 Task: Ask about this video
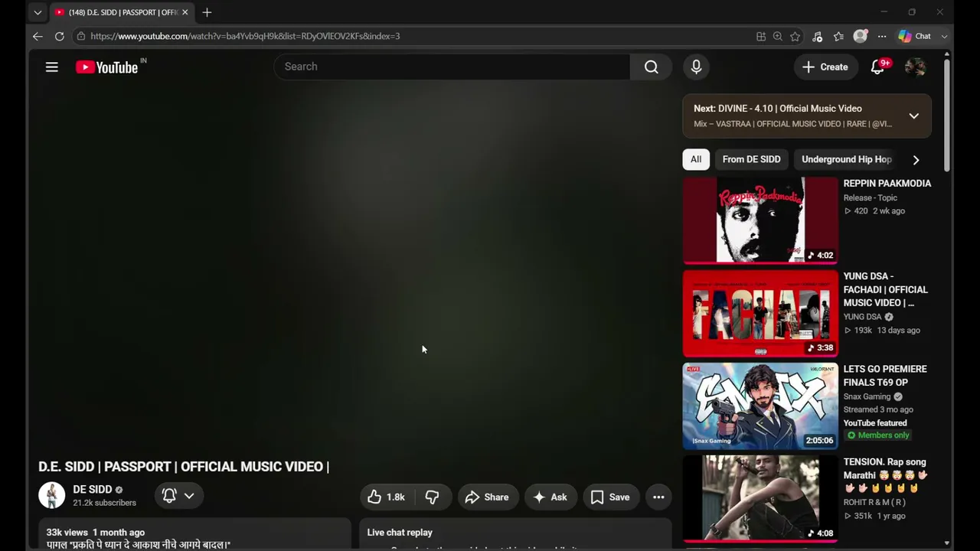[x=550, y=497]
